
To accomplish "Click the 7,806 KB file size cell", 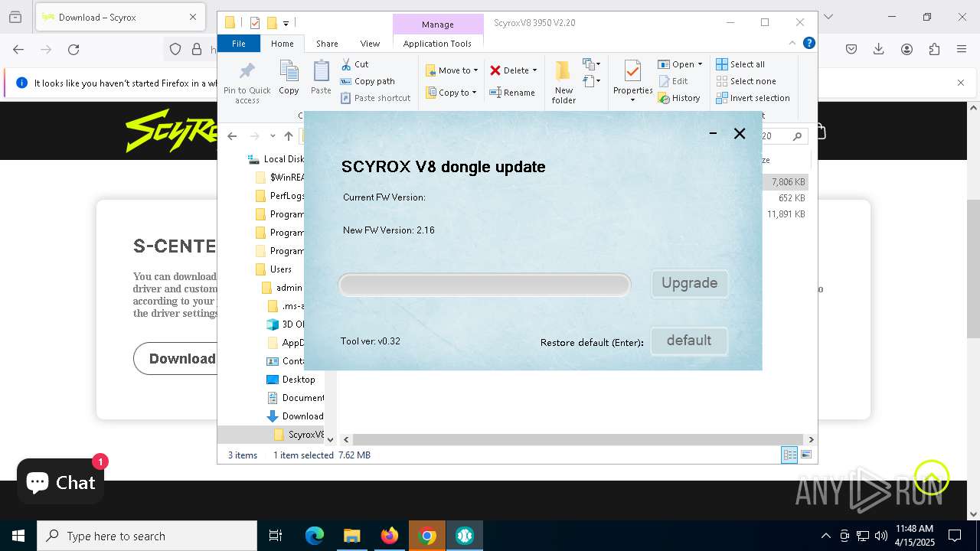I will tap(788, 182).
